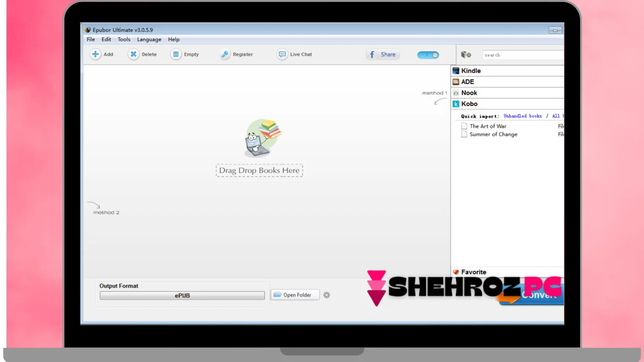Select Summer of Change book
The height and width of the screenshot is (362, 644).
494,134
